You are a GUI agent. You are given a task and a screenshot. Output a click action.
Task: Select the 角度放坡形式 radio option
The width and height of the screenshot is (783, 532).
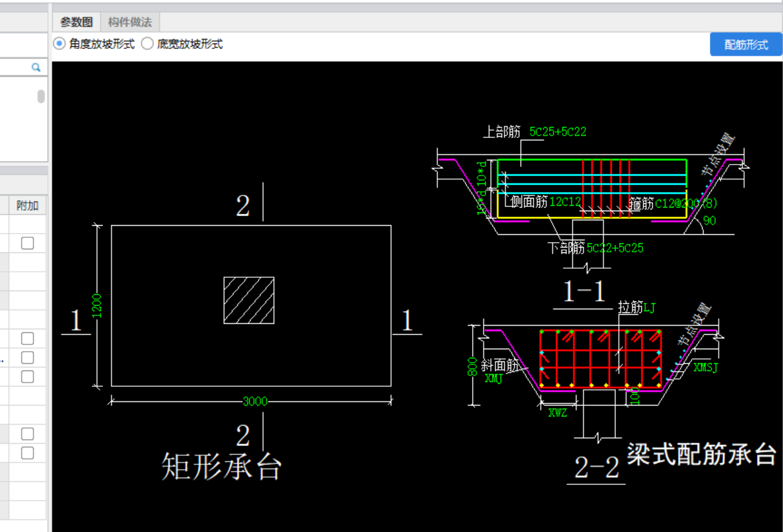(94, 44)
